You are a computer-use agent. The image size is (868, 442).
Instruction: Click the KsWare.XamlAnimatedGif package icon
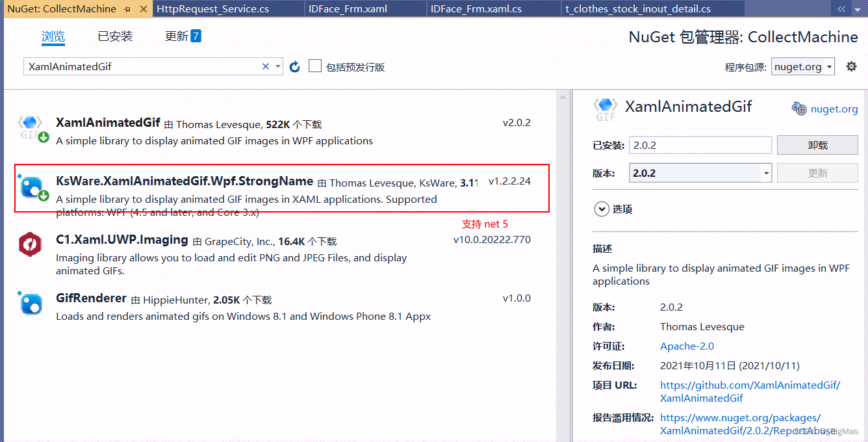[x=32, y=187]
